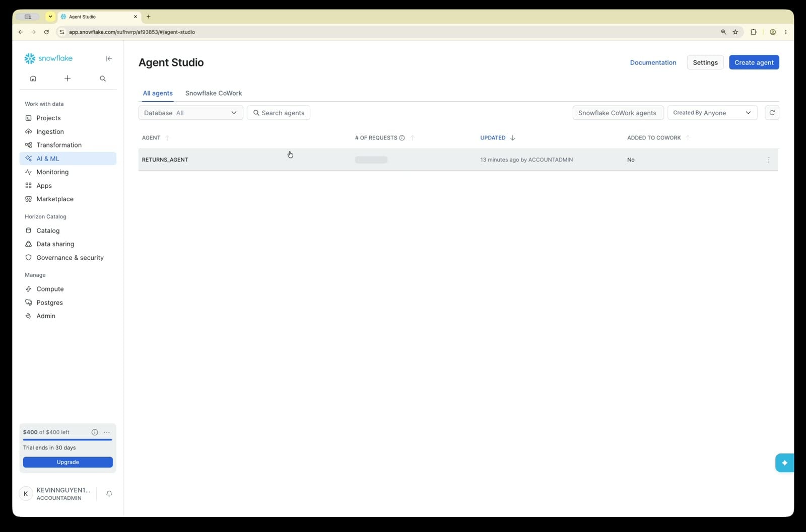Open Data sharing in sidebar
The height and width of the screenshot is (532, 806).
click(68, 244)
